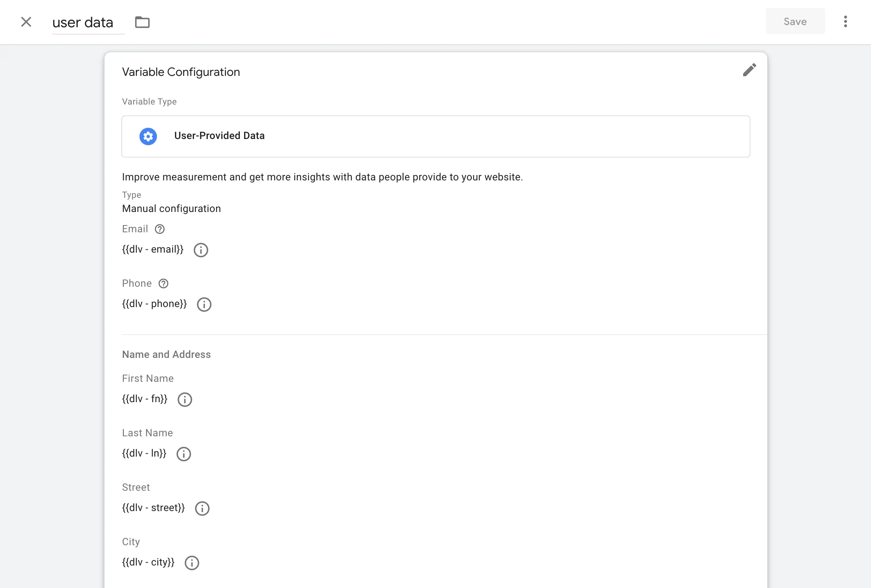Click the {{dlv - phone}} value
The image size is (871, 588).
point(154,304)
